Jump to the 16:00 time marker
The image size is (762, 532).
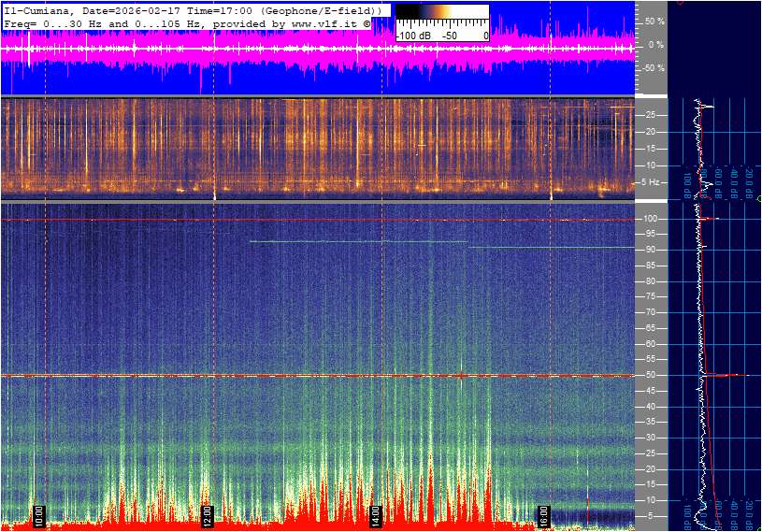tap(543, 516)
